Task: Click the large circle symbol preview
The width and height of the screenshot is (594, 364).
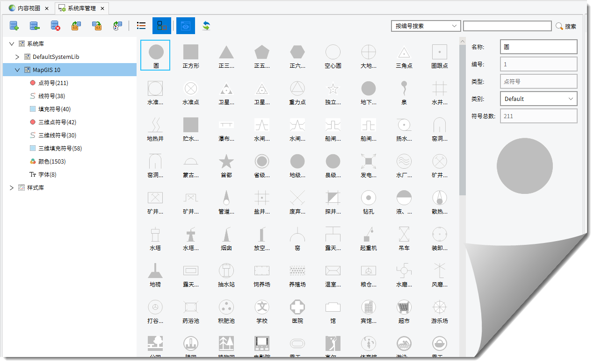Action: [525, 166]
